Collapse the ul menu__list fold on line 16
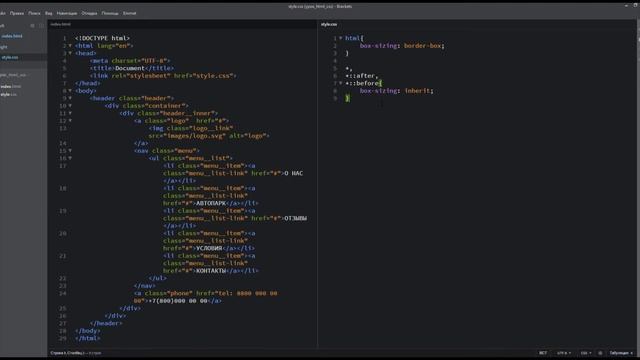This screenshot has width=640, height=360. (70, 158)
